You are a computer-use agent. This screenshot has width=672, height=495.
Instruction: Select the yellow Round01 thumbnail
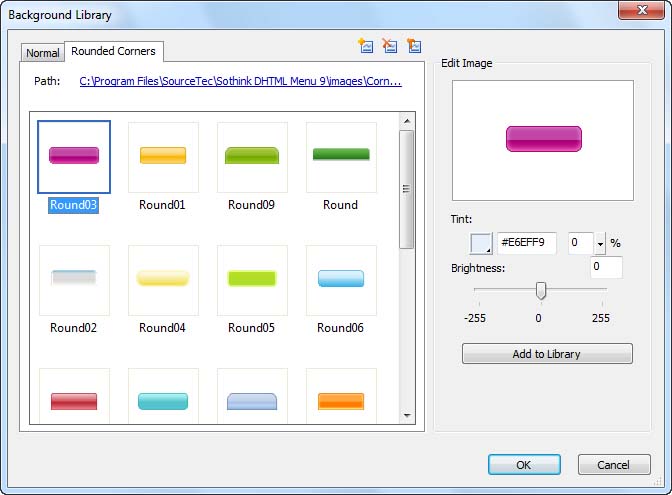[163, 157]
